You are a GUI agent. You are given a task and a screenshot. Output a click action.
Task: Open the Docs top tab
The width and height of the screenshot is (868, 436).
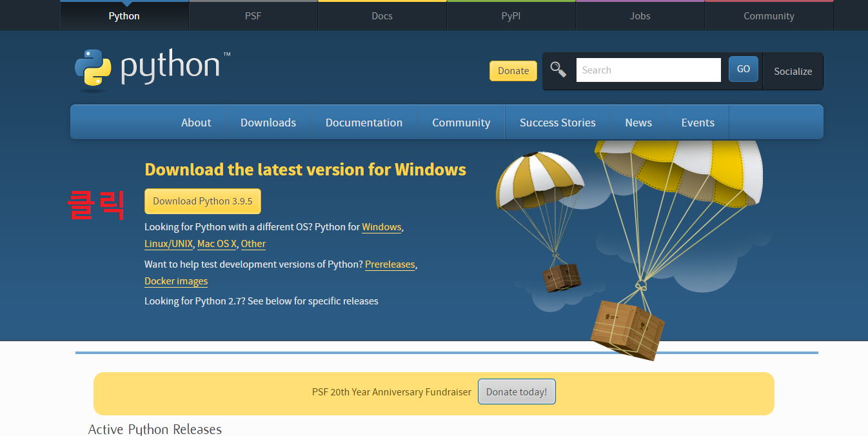[x=382, y=16]
